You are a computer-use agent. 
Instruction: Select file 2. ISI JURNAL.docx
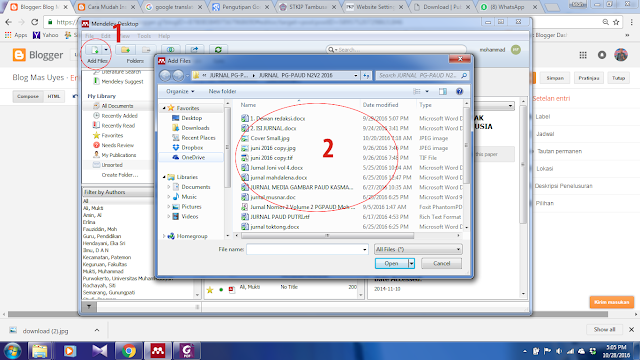pos(273,128)
